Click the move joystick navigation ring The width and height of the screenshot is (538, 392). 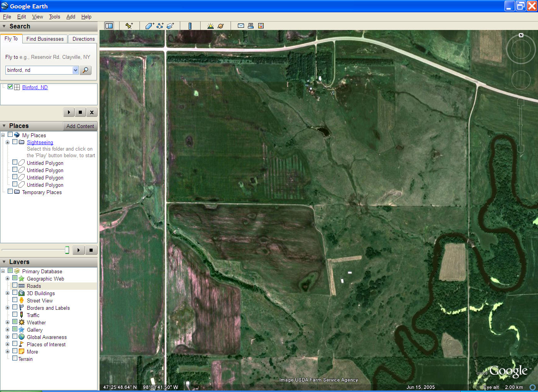(x=521, y=80)
